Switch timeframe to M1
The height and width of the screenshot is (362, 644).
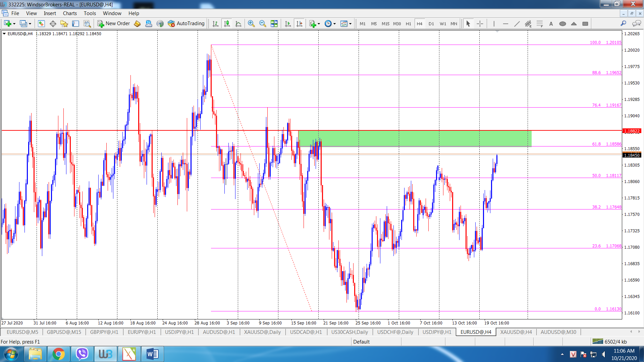pos(363,23)
